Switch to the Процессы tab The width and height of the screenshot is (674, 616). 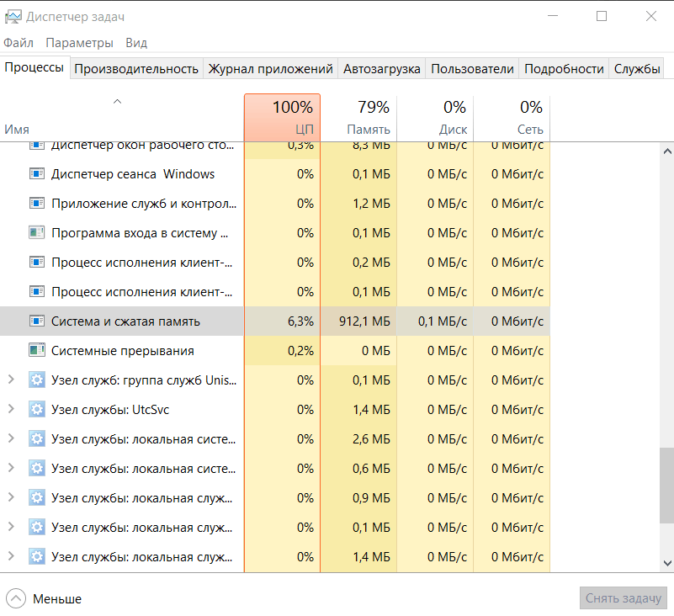pyautogui.click(x=34, y=67)
